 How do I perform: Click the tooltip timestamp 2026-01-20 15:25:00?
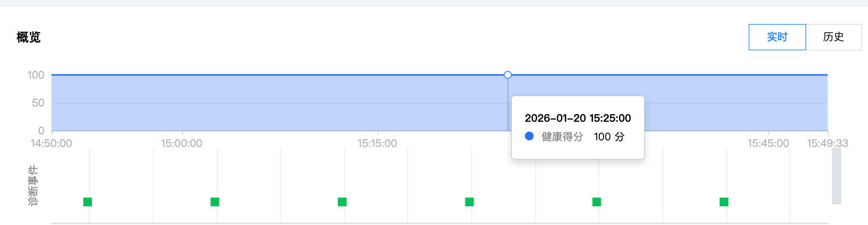[577, 119]
